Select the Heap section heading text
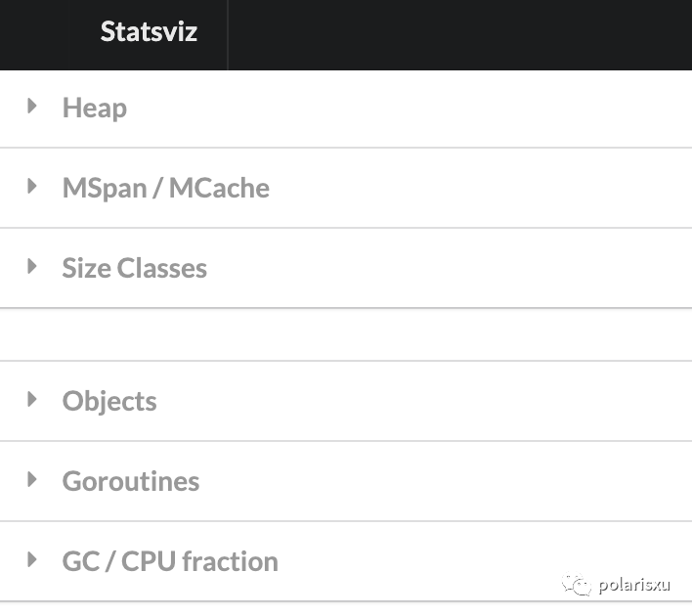This screenshot has width=692, height=616. [95, 108]
